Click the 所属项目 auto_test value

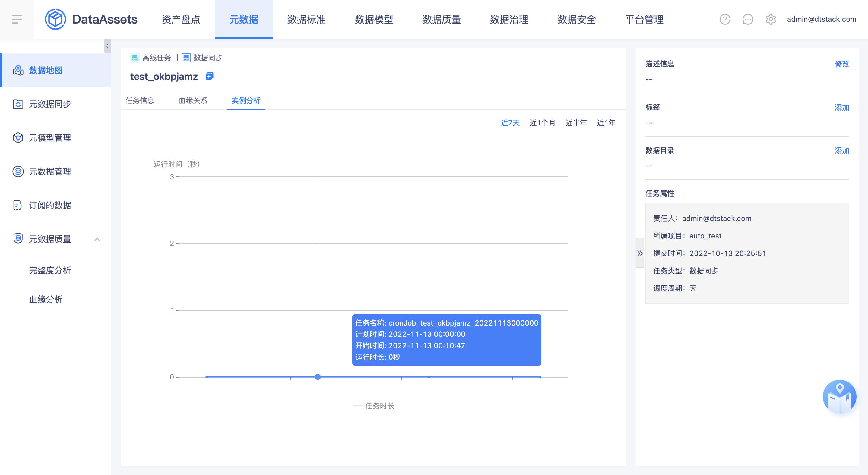pos(705,236)
